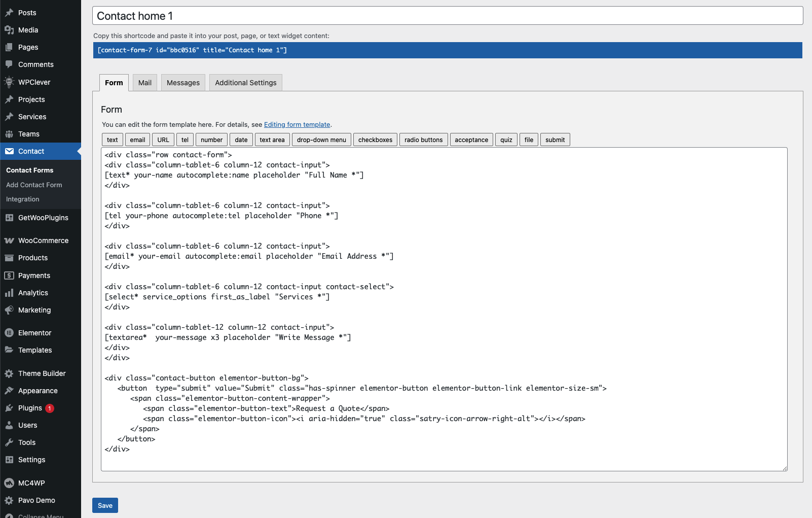Viewport: 812px width, 518px height.
Task: Open Elementor via its sidebar icon
Action: (9, 333)
